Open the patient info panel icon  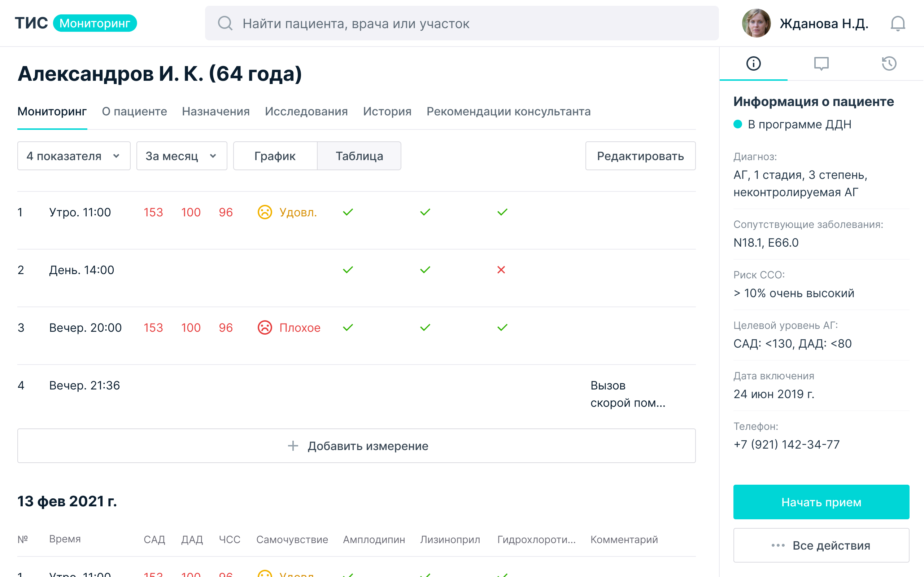click(x=753, y=63)
